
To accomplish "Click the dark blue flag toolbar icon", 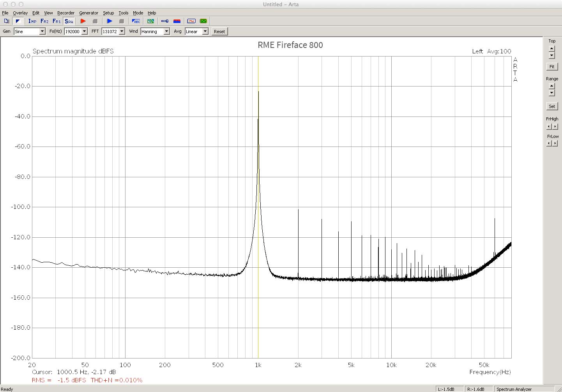I will click(18, 21).
